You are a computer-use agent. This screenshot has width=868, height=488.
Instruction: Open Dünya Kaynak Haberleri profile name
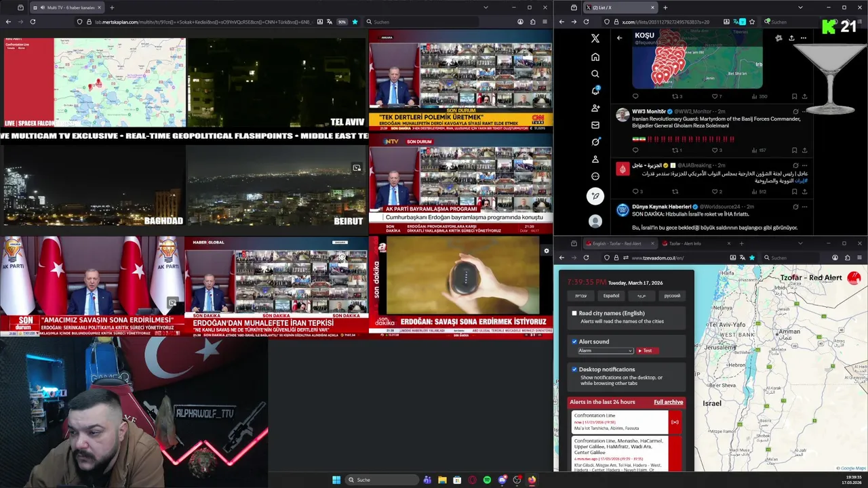point(661,207)
